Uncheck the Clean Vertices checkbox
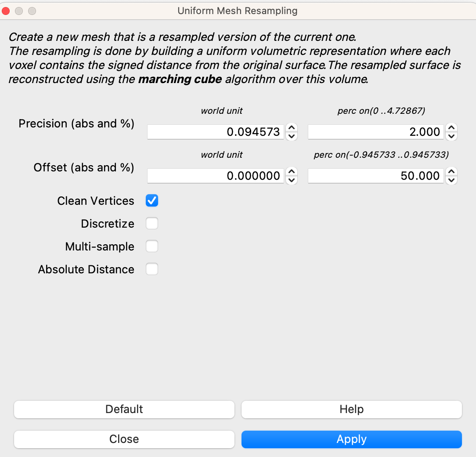Viewport: 476px width, 457px height. point(152,201)
